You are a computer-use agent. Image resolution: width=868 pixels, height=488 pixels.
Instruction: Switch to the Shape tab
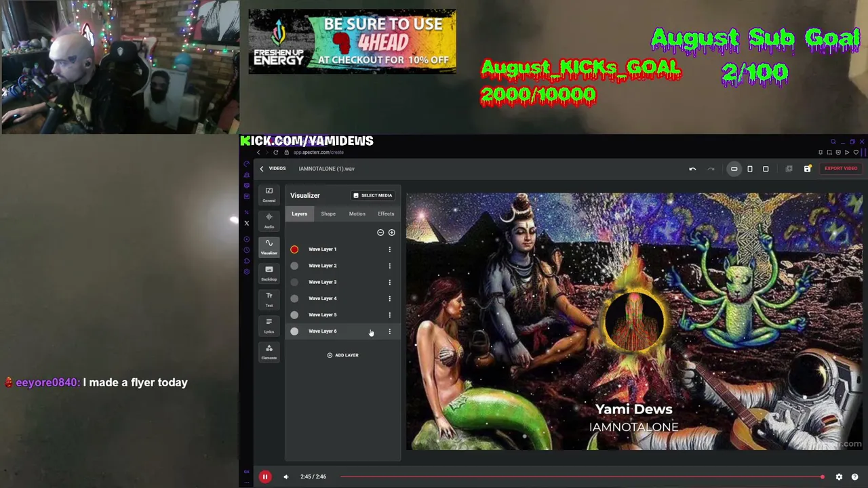pos(328,214)
